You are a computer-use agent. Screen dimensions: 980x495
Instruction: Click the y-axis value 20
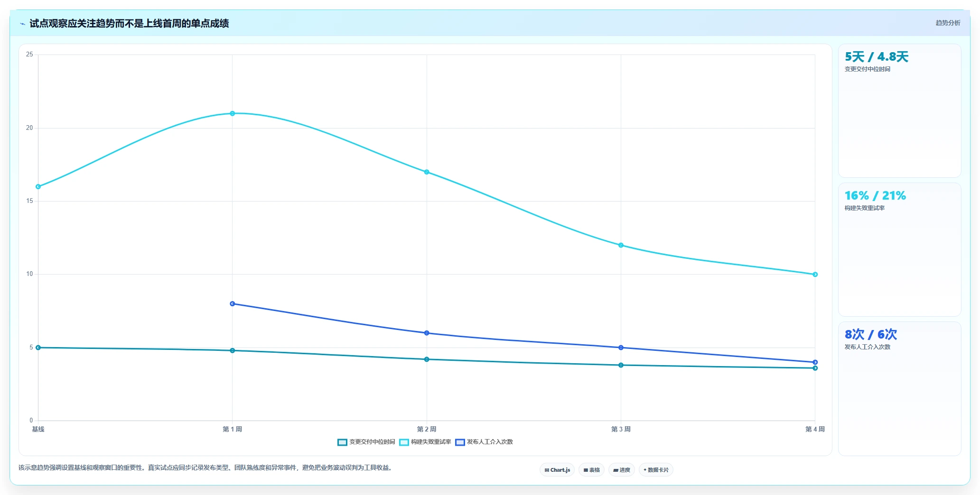[29, 128]
